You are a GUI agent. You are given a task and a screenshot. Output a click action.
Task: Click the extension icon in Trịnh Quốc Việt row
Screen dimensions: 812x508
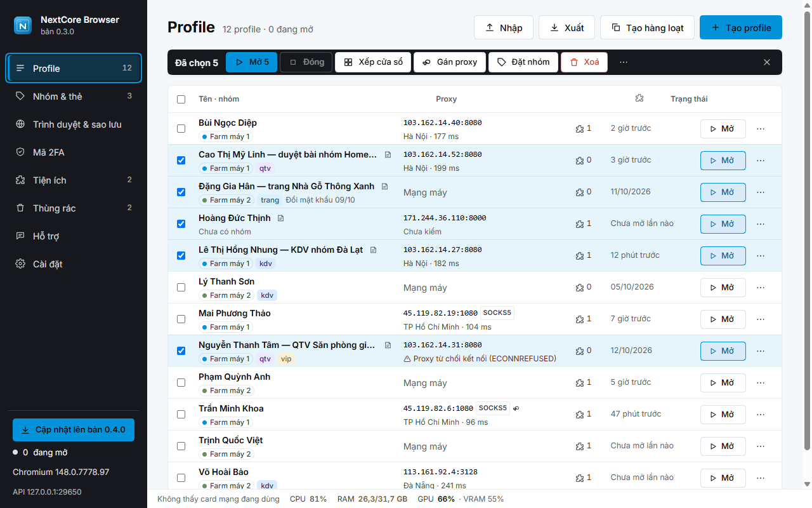click(x=579, y=446)
